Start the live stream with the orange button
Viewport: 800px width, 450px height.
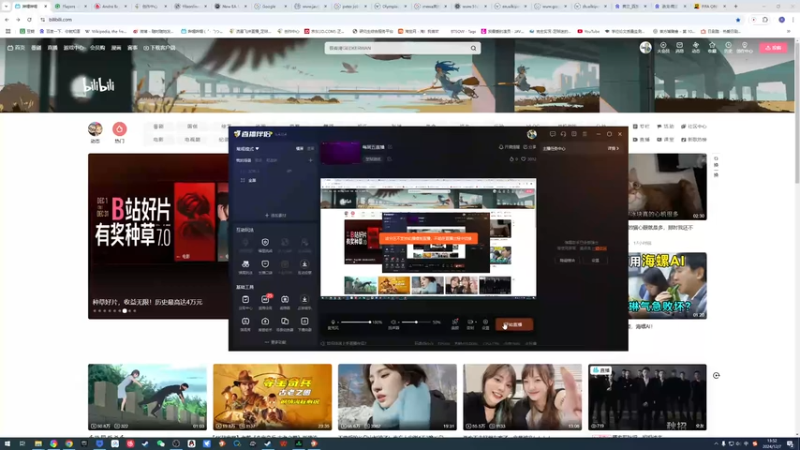point(514,324)
